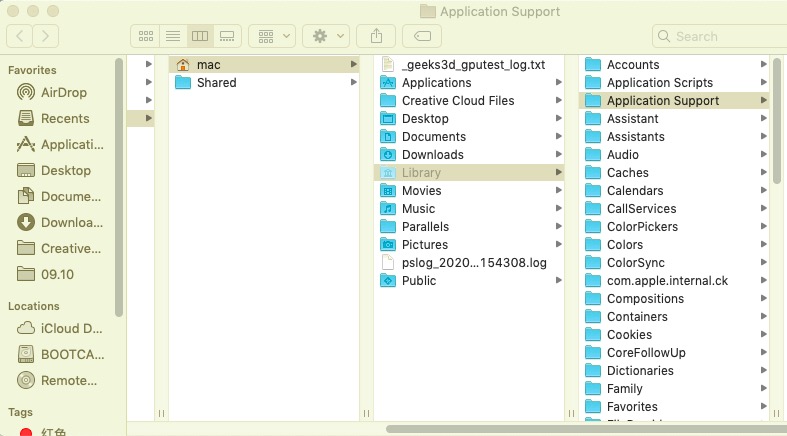Expand the Cookies folder arrow
Viewport: 787px width, 436px height.
(763, 334)
